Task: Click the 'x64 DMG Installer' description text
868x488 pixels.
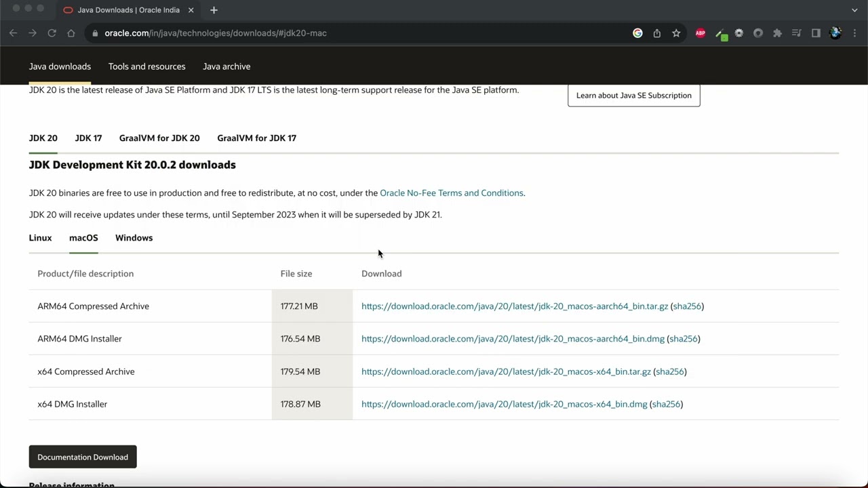Action: (x=73, y=404)
